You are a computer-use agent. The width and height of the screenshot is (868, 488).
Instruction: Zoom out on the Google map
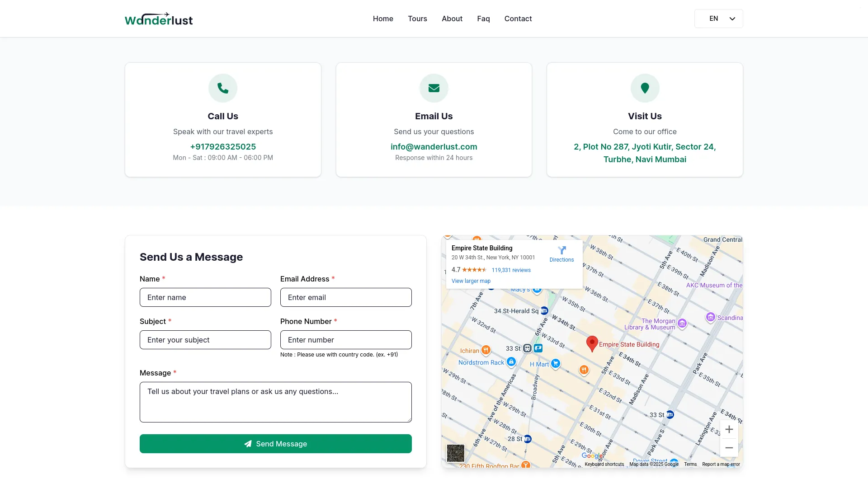pyautogui.click(x=729, y=447)
